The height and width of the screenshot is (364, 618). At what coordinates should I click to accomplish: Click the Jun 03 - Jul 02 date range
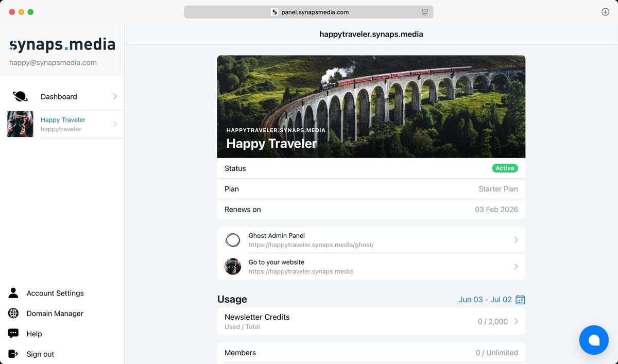[485, 300]
